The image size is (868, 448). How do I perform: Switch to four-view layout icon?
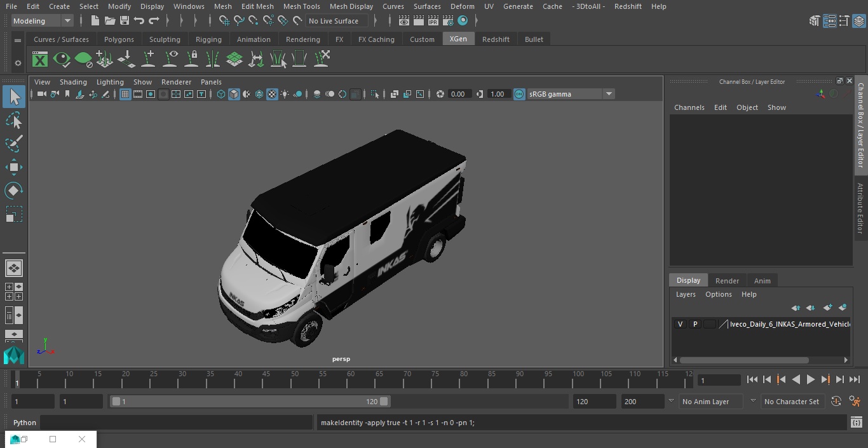[x=14, y=292]
